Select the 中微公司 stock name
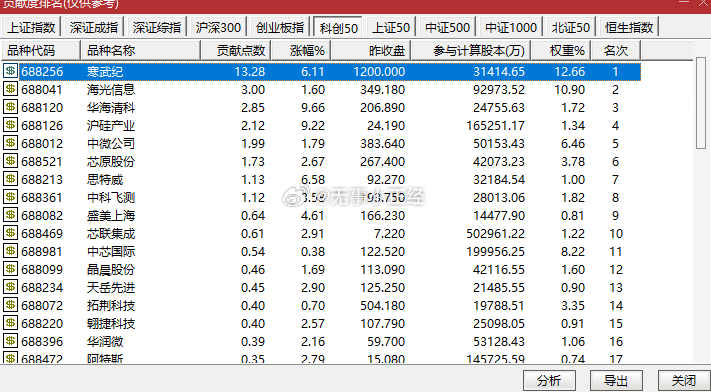 pyautogui.click(x=111, y=143)
